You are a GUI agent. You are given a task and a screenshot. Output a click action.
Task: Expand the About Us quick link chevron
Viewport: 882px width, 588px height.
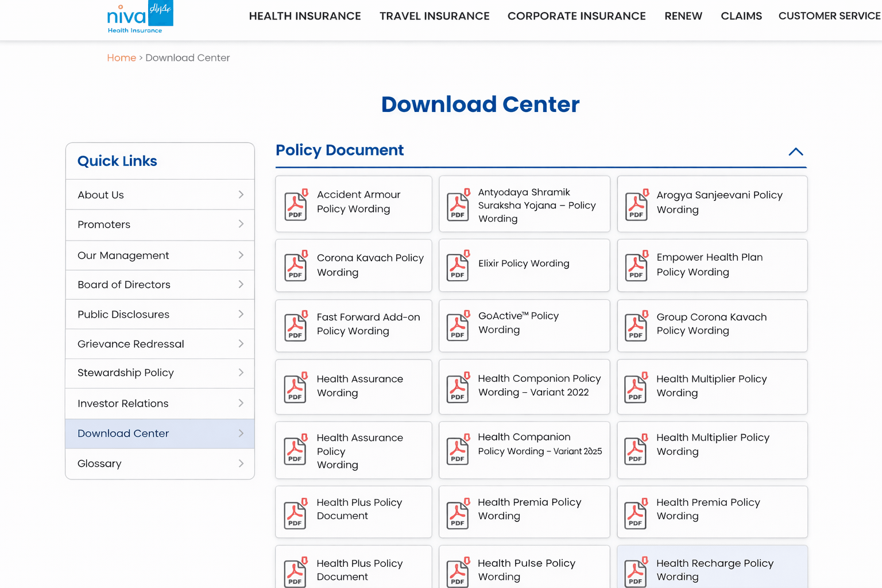coord(241,194)
